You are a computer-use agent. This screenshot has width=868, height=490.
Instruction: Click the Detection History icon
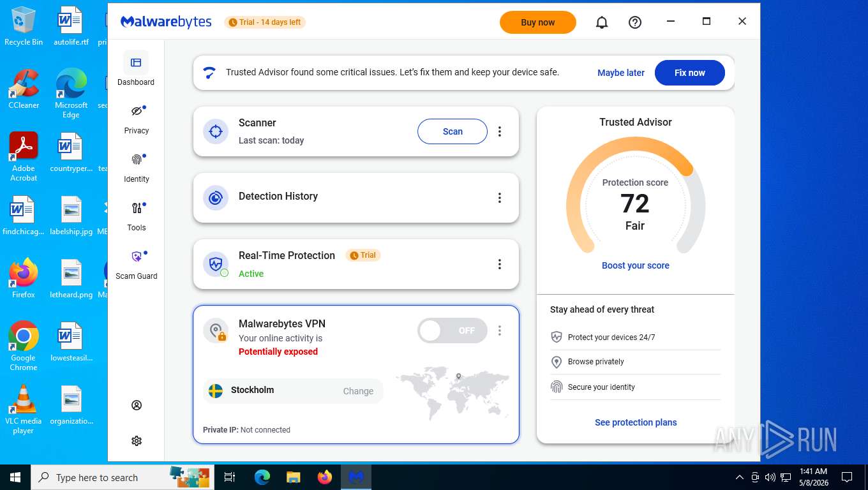[216, 198]
